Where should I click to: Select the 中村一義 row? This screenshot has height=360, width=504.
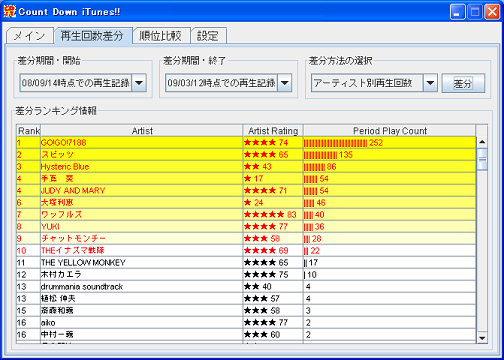click(x=246, y=335)
